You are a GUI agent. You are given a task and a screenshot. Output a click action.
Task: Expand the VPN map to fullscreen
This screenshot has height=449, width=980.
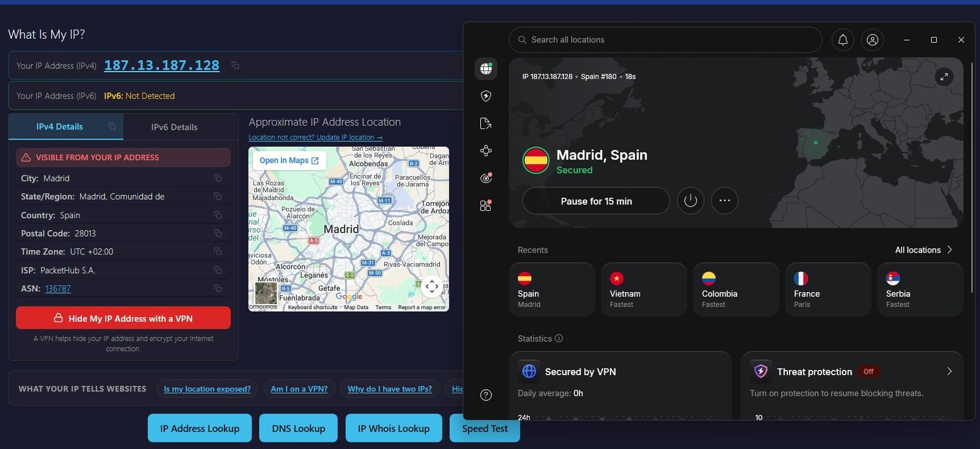[x=944, y=77]
